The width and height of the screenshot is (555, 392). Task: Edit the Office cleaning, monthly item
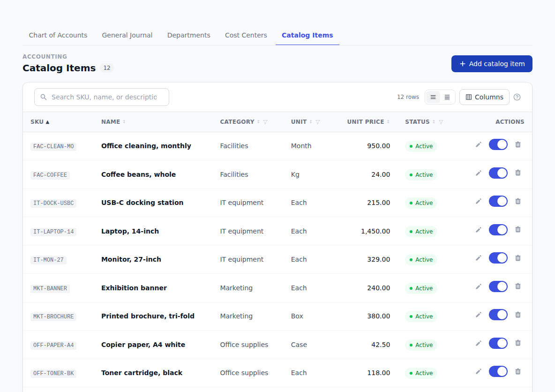[478, 144]
